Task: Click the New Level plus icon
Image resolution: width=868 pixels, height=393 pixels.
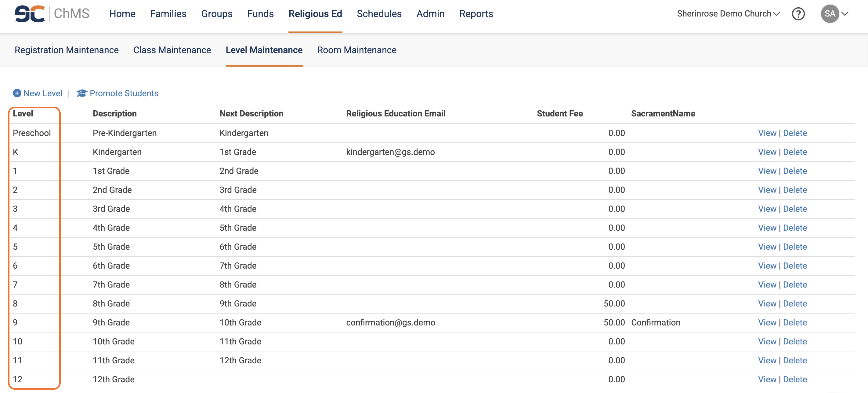Action: [17, 93]
